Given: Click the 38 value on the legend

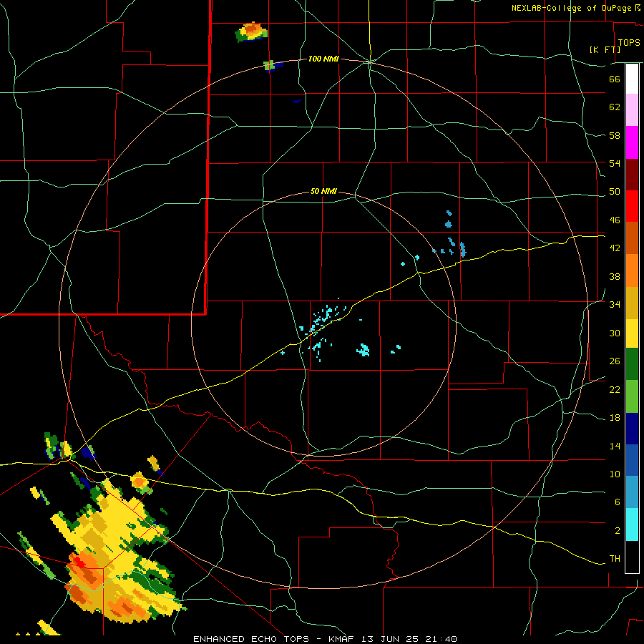Looking at the screenshot, I should [615, 276].
